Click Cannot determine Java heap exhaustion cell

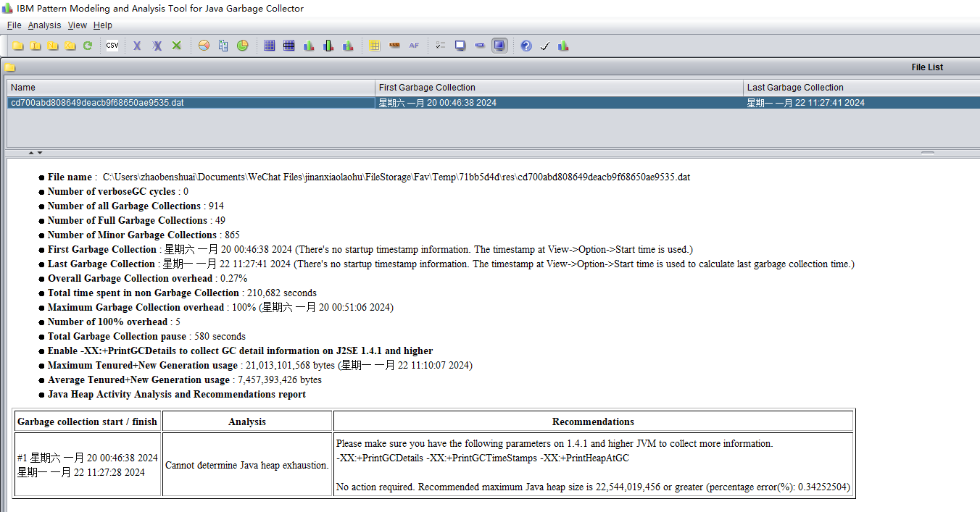pyautogui.click(x=247, y=465)
